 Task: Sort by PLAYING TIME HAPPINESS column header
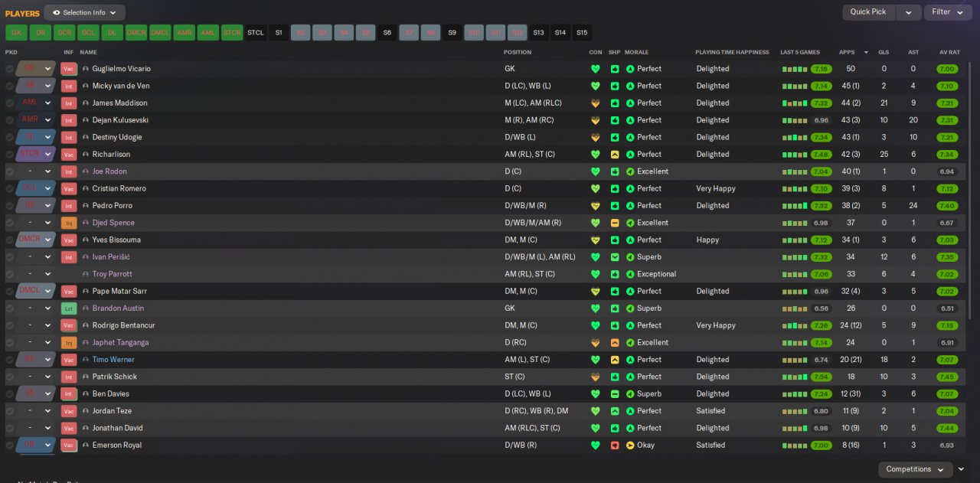click(732, 52)
